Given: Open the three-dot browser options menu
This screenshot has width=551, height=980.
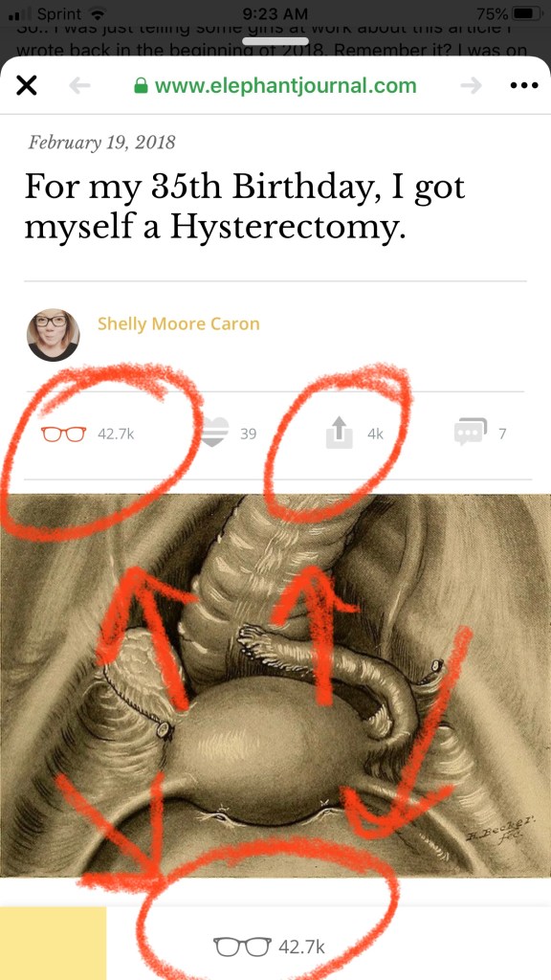Looking at the screenshot, I should pos(523,85).
